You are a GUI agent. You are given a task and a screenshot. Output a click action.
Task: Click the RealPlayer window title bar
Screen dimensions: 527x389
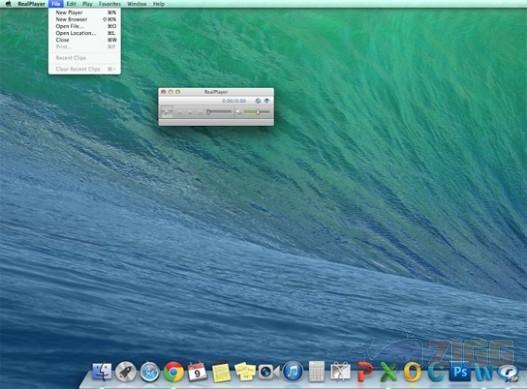(216, 92)
